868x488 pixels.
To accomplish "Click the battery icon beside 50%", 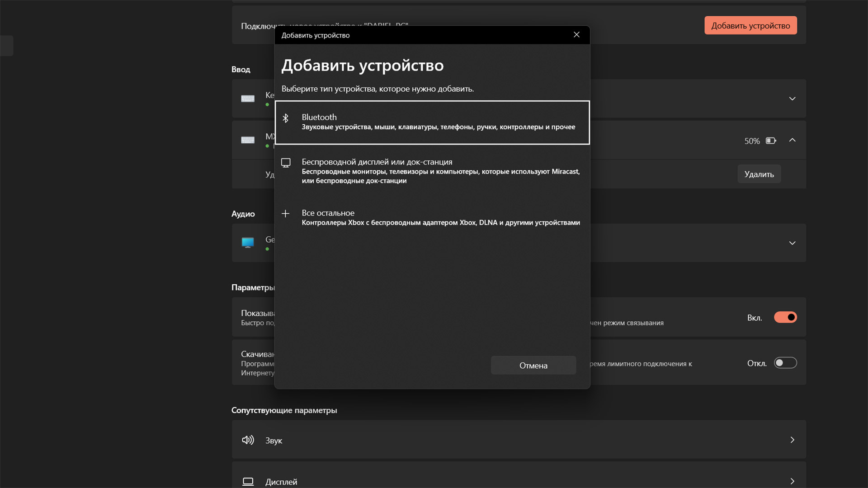I will (x=771, y=141).
